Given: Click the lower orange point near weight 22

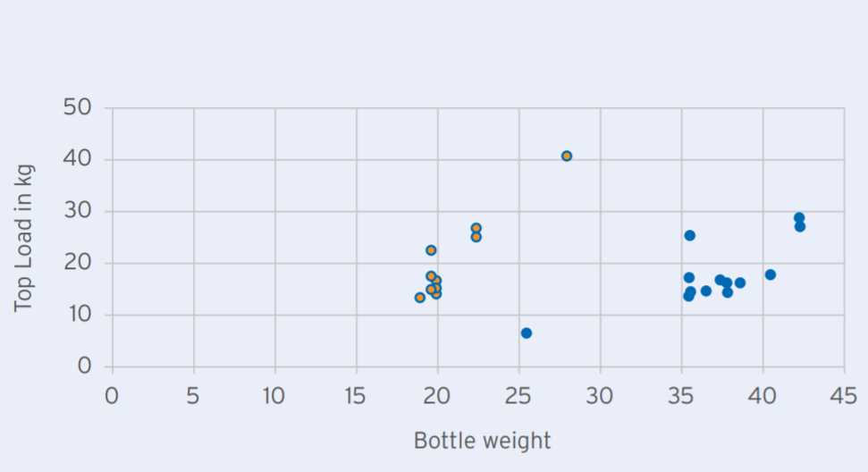Looking at the screenshot, I should (476, 238).
